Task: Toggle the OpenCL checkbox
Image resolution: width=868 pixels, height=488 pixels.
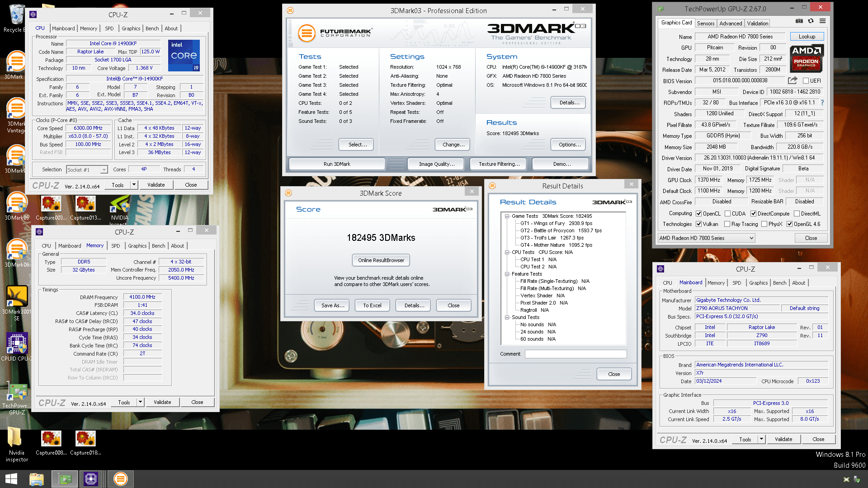Action: pyautogui.click(x=698, y=214)
